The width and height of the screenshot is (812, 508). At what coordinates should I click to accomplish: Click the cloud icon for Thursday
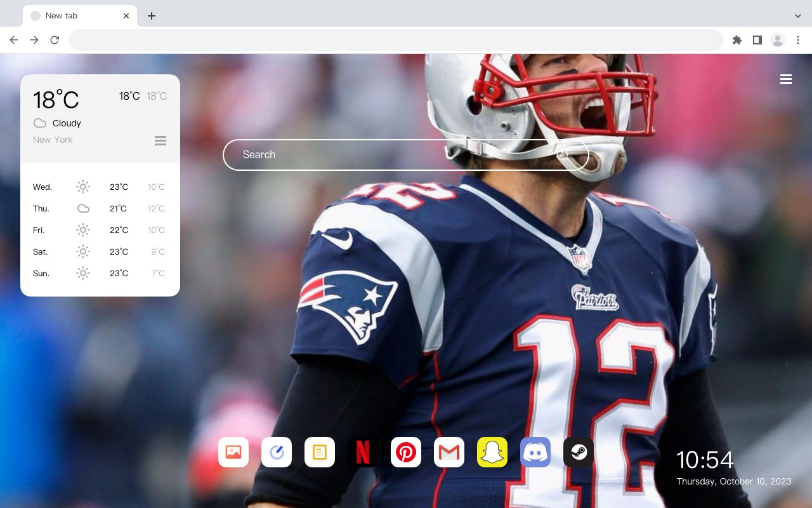[83, 208]
